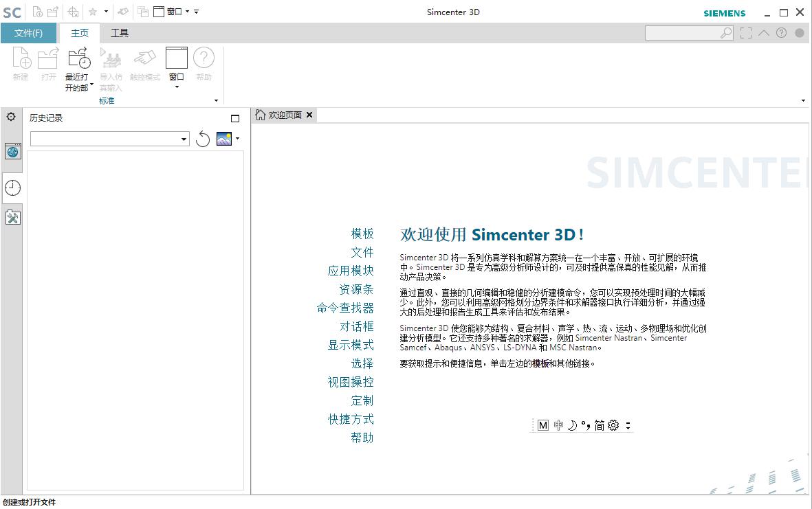Switch to the 主页 ribbon tab
The image size is (812, 509).
click(80, 33)
